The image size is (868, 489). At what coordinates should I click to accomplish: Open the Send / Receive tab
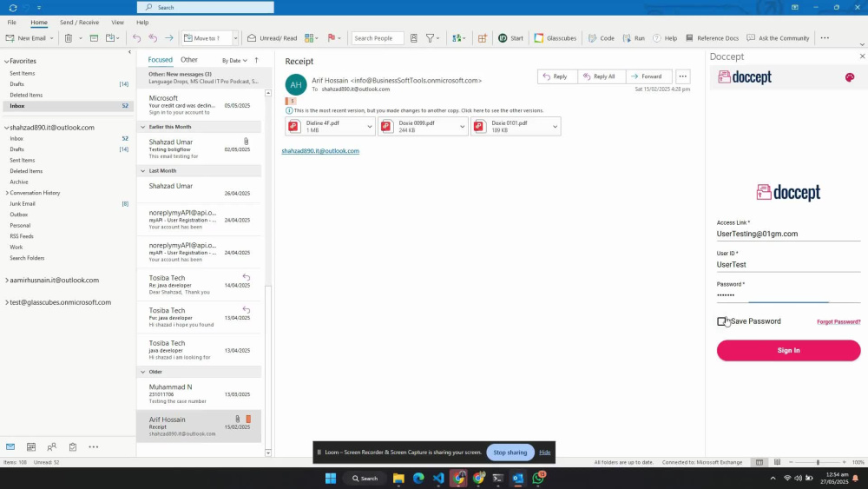click(79, 23)
